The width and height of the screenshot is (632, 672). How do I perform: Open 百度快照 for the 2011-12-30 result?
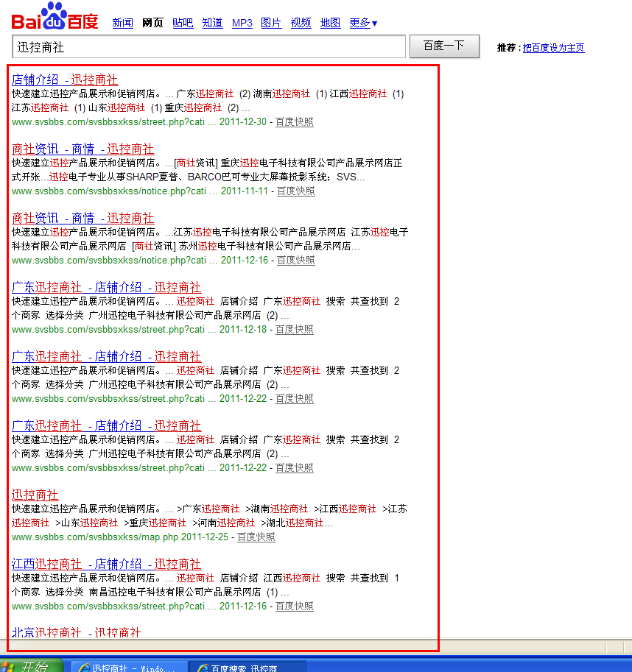pos(294,121)
